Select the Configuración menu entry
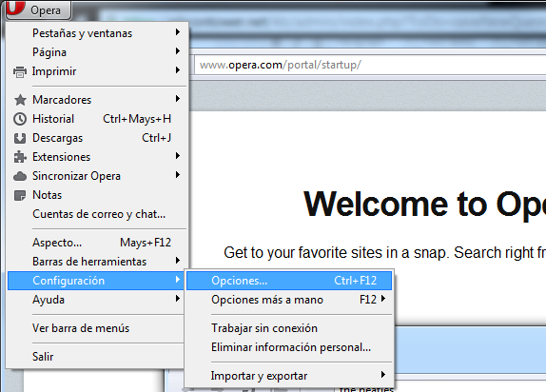The image size is (546, 392). [x=96, y=281]
